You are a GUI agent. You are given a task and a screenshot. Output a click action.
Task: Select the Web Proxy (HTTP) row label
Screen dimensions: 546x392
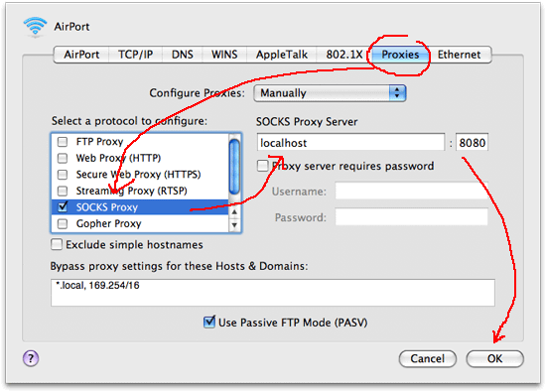point(118,158)
